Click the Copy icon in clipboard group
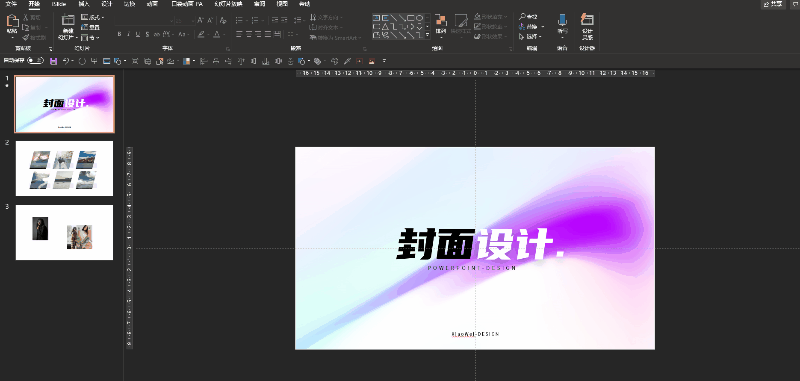The height and width of the screenshot is (381, 800). pos(26,28)
